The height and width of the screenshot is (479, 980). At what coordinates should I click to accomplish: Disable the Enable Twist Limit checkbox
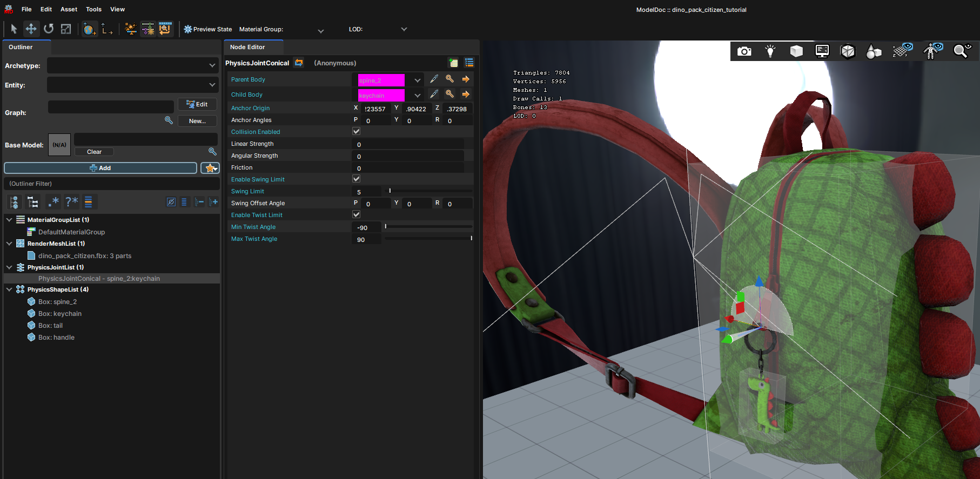(x=357, y=214)
